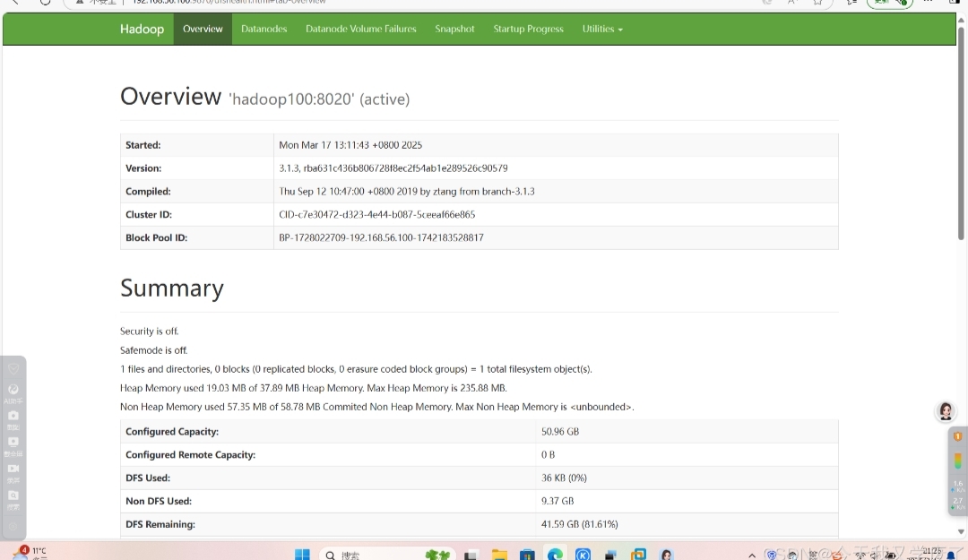Open the Hadoop brand home link
The width and height of the screenshot is (968, 560).
[142, 29]
